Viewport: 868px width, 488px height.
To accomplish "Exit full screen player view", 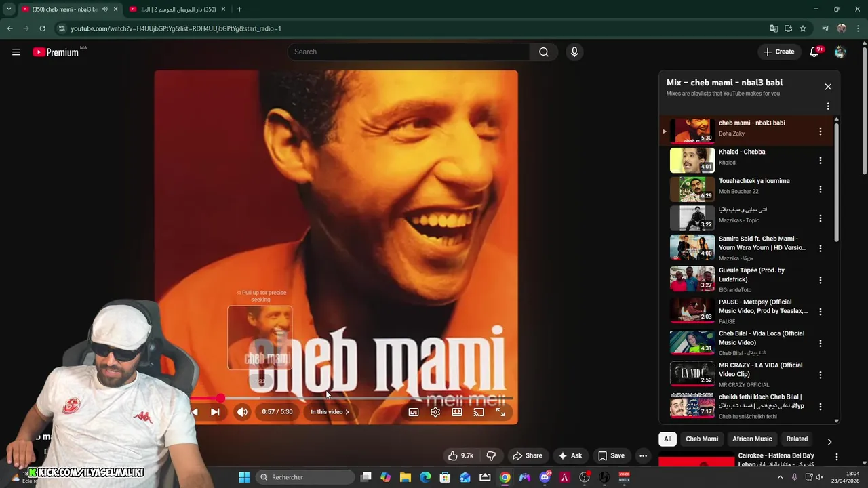I will tap(500, 412).
